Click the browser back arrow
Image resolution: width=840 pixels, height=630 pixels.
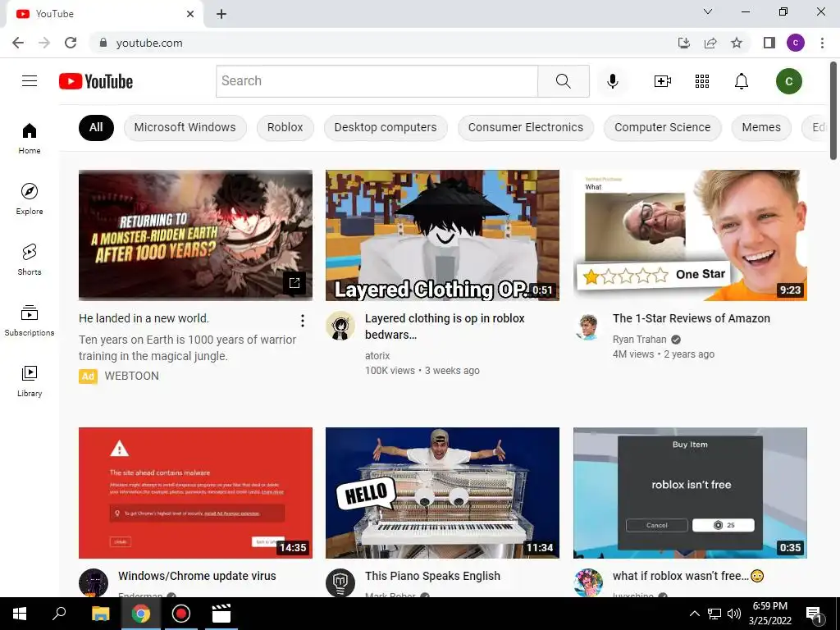(18, 43)
